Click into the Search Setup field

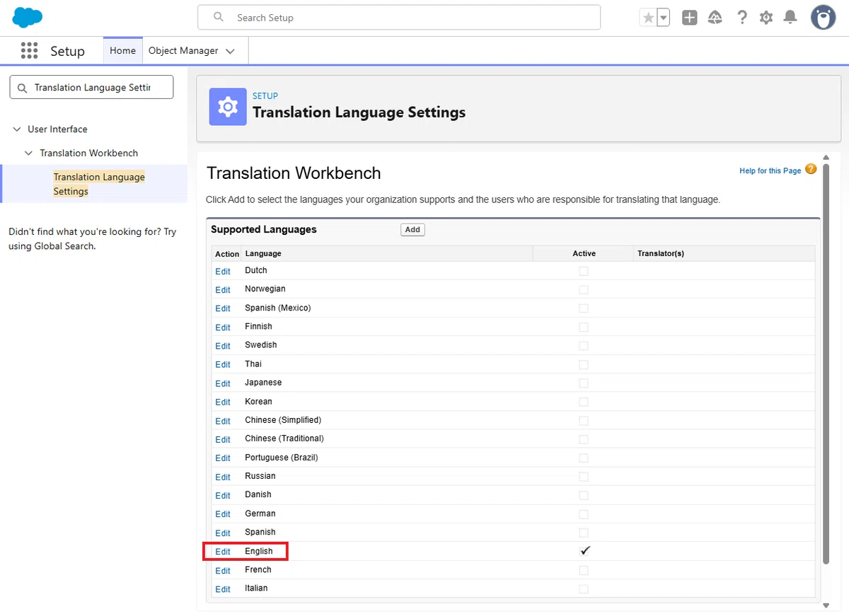[399, 18]
